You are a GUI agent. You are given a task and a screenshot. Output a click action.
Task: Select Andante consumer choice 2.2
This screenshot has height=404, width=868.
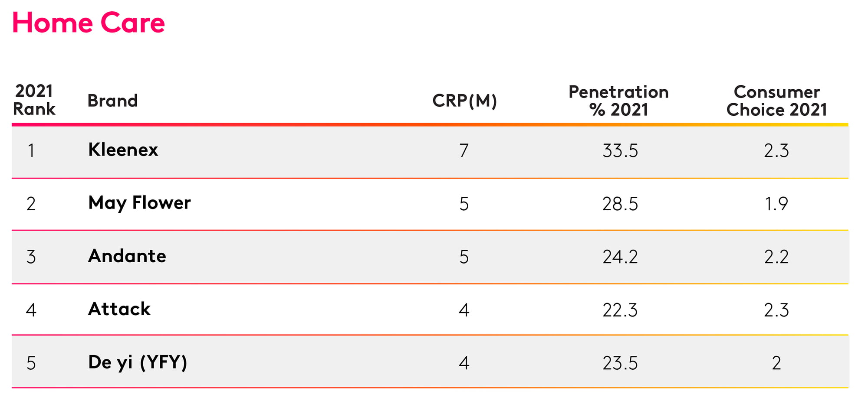point(776,257)
